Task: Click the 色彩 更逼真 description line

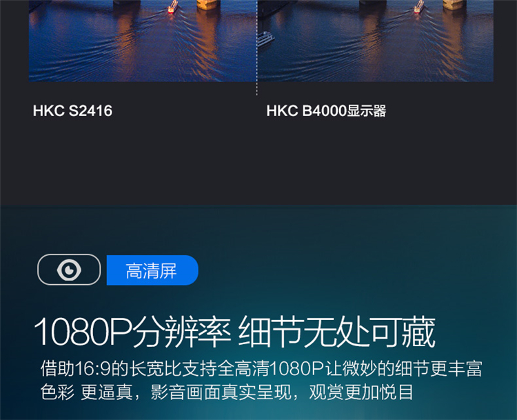Action: [227, 392]
